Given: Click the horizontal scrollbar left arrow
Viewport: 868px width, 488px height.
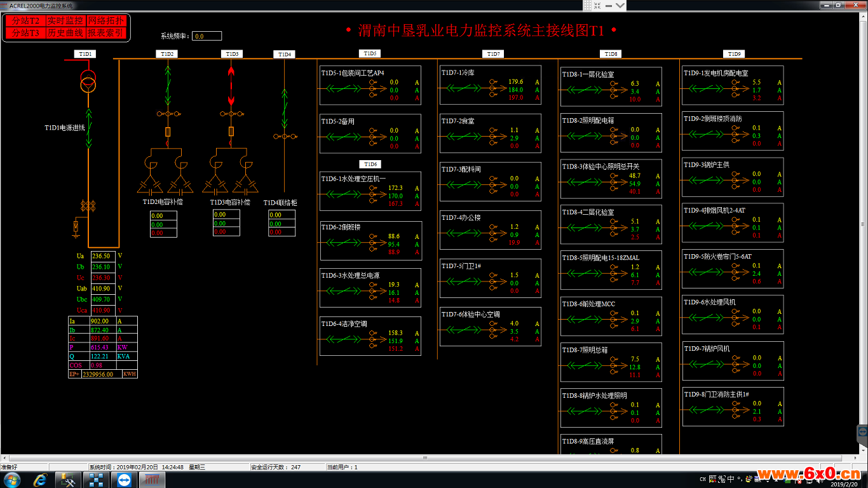Looking at the screenshot, I should click(x=4, y=457).
